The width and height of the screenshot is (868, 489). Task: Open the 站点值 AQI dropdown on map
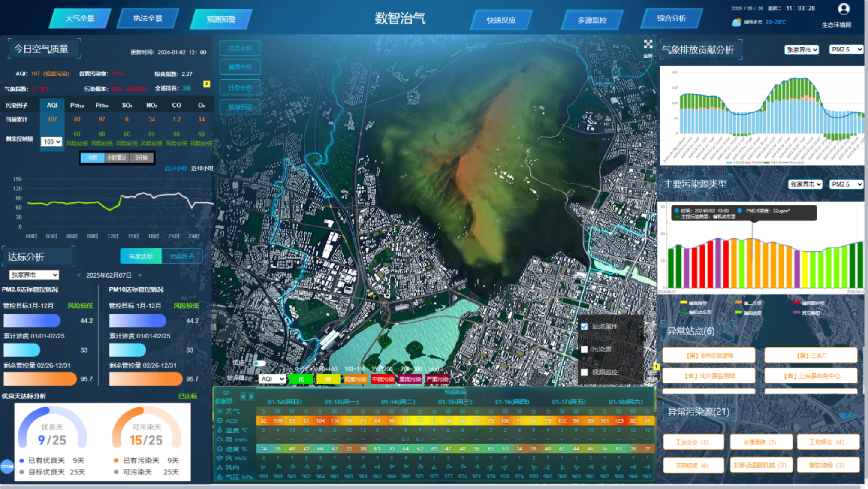[272, 379]
